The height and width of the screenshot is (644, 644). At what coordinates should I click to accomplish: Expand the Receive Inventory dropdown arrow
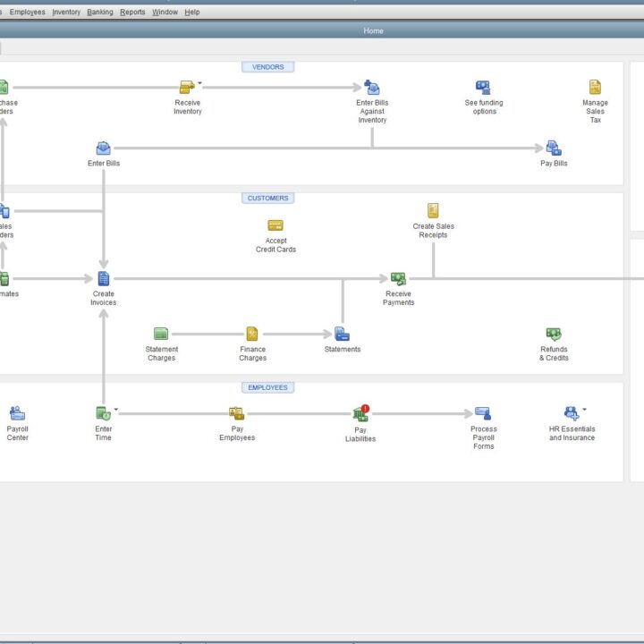(199, 83)
